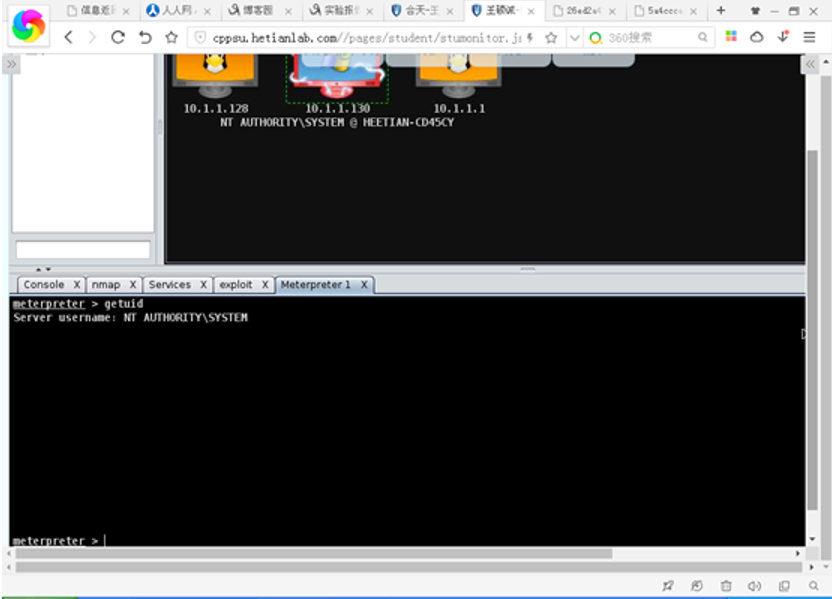Screen dimensions: 832x599
Task: Click the scroll-right arrow of the terminal scrollbar
Action: [798, 553]
